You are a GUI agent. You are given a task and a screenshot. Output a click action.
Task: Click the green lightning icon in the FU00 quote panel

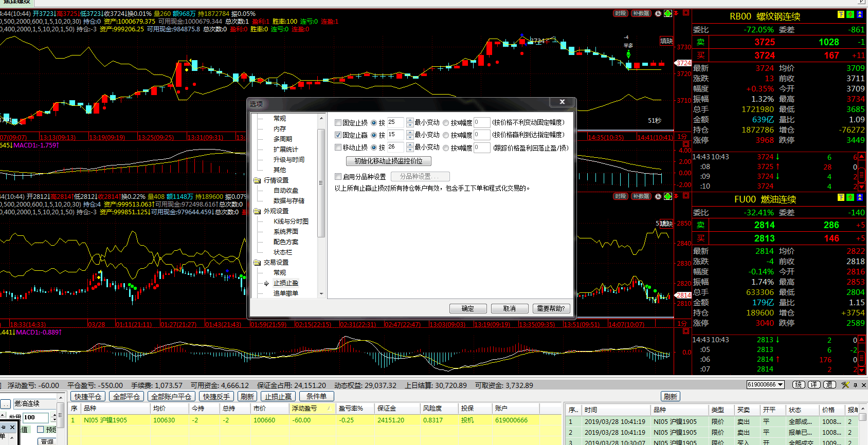tap(851, 197)
